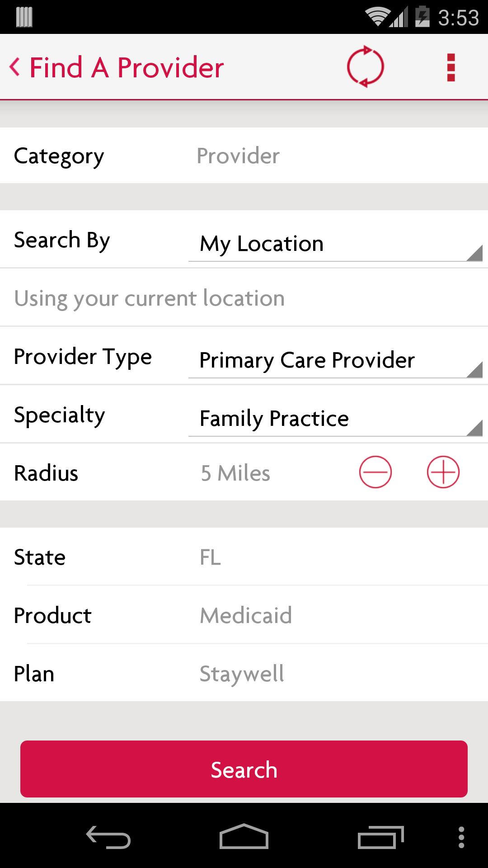Decrease the radius with minus icon

click(375, 472)
